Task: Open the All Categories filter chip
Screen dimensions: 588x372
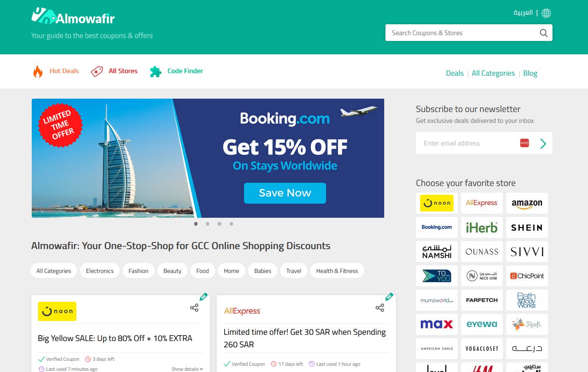Action: [53, 271]
